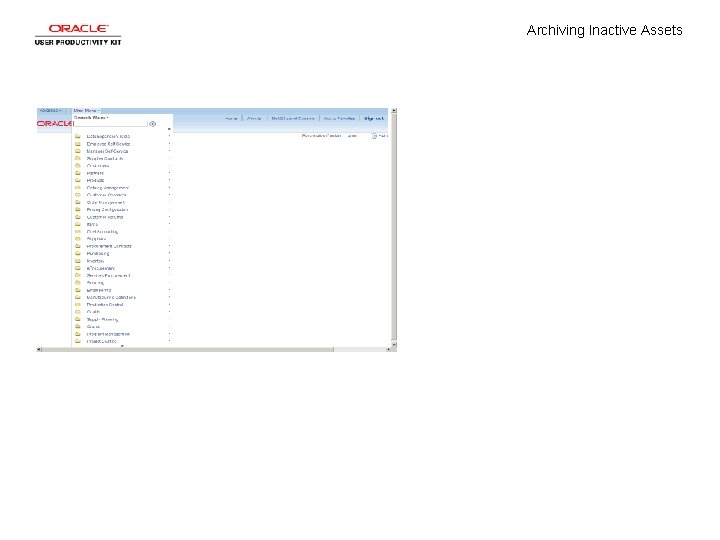Click the horizontal scrollbar thumb
The height and width of the screenshot is (540, 720).
pos(188,349)
